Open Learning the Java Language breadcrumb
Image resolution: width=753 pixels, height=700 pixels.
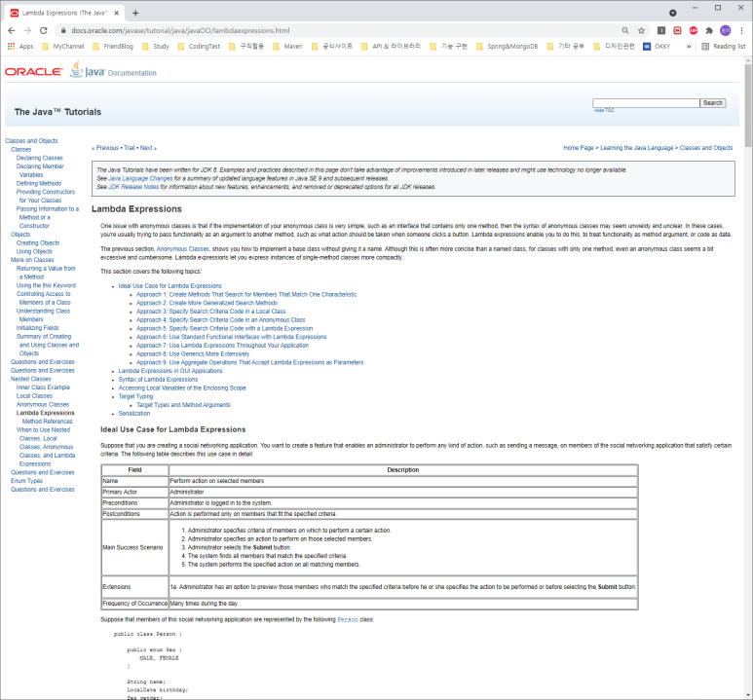637,148
